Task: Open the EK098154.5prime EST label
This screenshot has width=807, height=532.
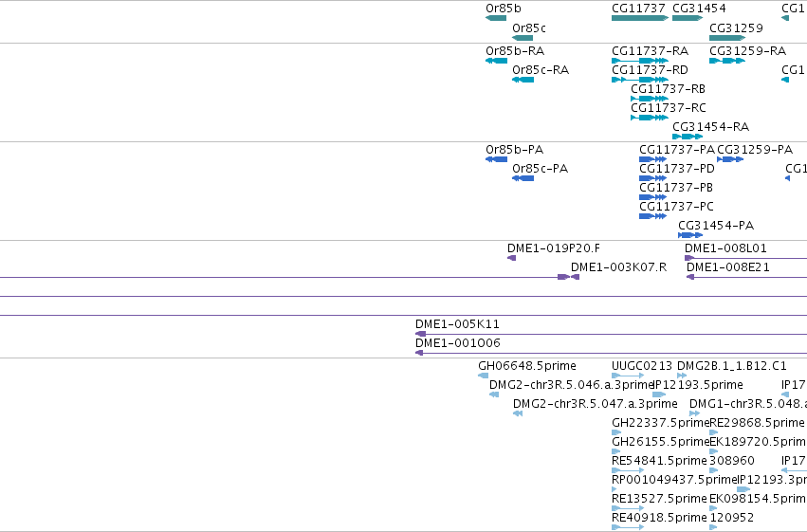Action: [x=758, y=499]
